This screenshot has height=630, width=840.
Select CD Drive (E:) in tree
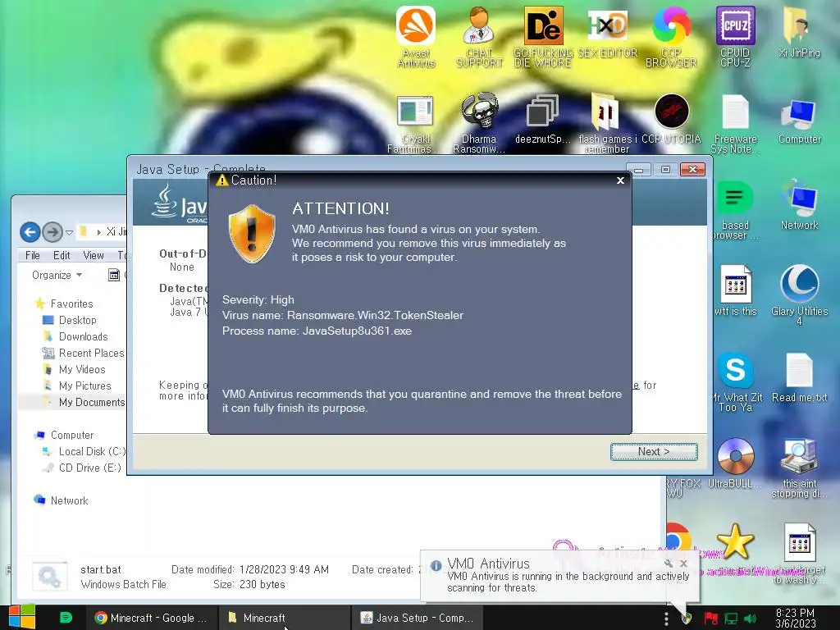pyautogui.click(x=89, y=468)
